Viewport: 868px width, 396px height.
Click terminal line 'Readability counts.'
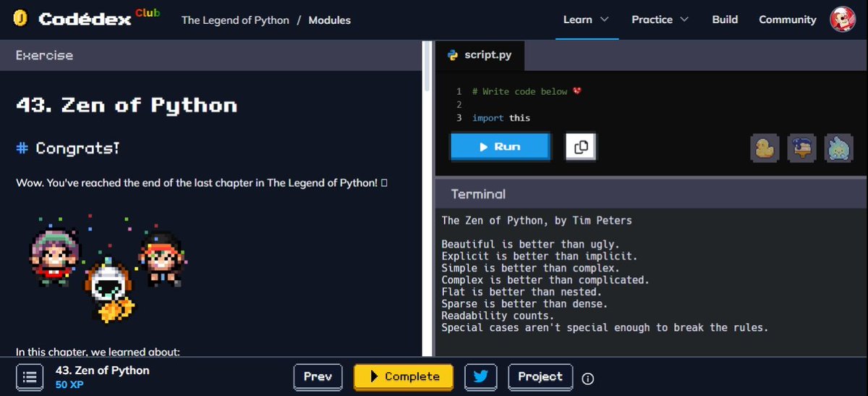point(498,316)
